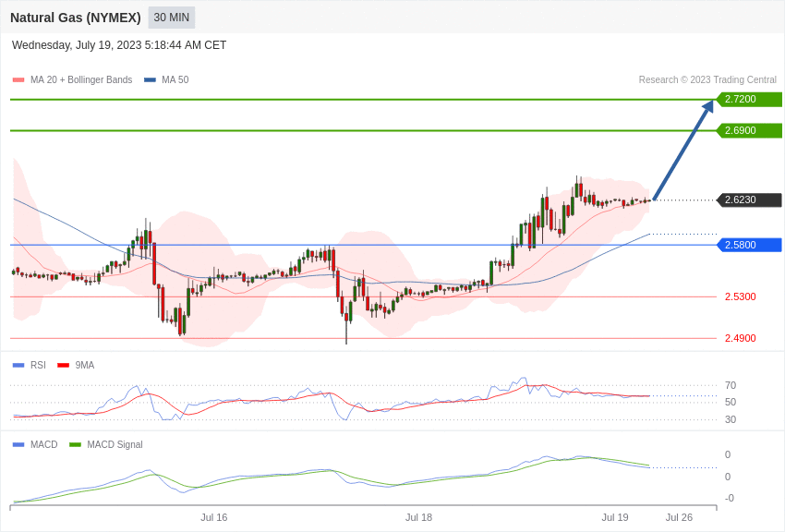785x532 pixels.
Task: Click the RSI 50 level label
Action: tap(731, 402)
